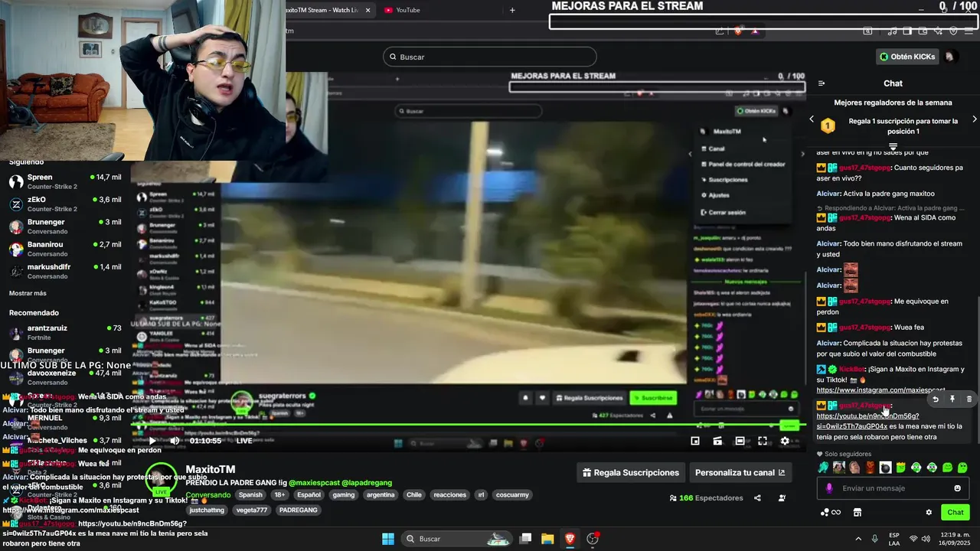The image size is (980, 551).
Task: Click Regala Suscripciones button
Action: coord(631,472)
